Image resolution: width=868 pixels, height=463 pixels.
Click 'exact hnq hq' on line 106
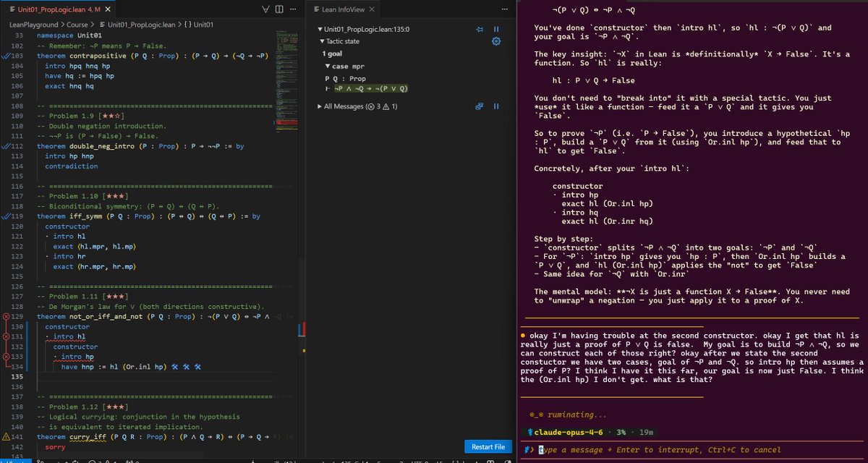point(69,85)
